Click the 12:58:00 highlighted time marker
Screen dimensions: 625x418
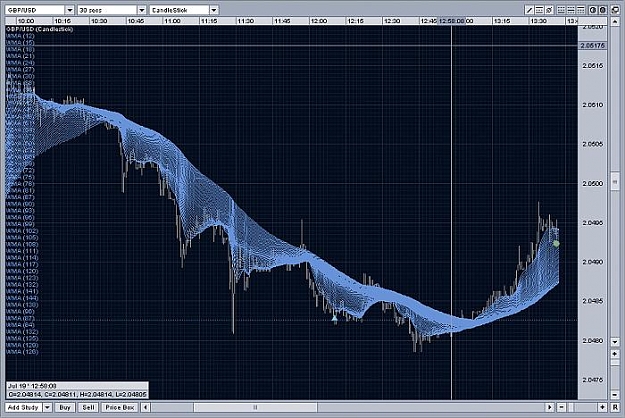[452, 21]
